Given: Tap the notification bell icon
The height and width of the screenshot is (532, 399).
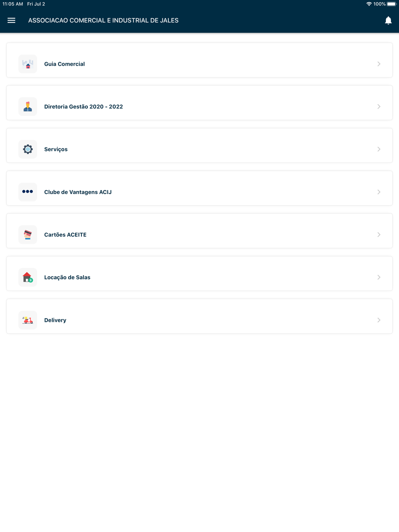Looking at the screenshot, I should pos(388,21).
